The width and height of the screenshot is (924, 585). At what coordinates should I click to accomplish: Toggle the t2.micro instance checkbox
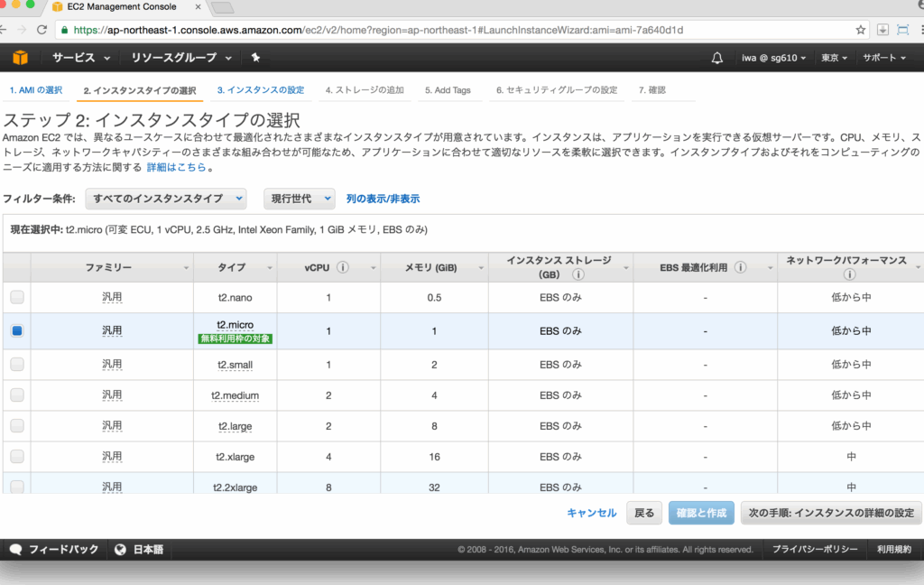[x=17, y=331]
